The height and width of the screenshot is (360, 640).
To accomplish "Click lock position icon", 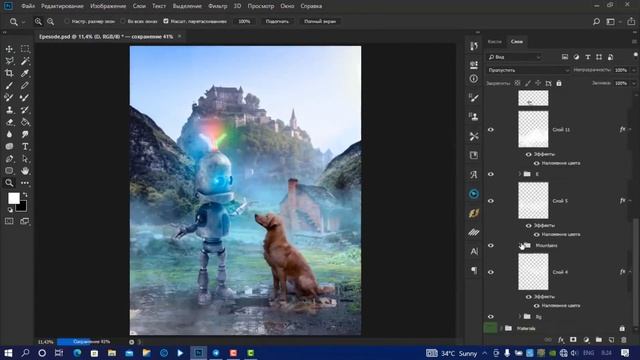I will point(538,83).
